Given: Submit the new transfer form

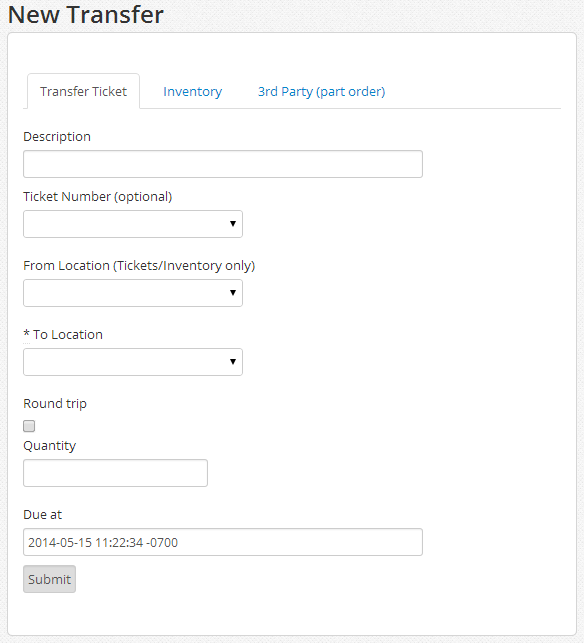Looking at the screenshot, I should click(49, 579).
